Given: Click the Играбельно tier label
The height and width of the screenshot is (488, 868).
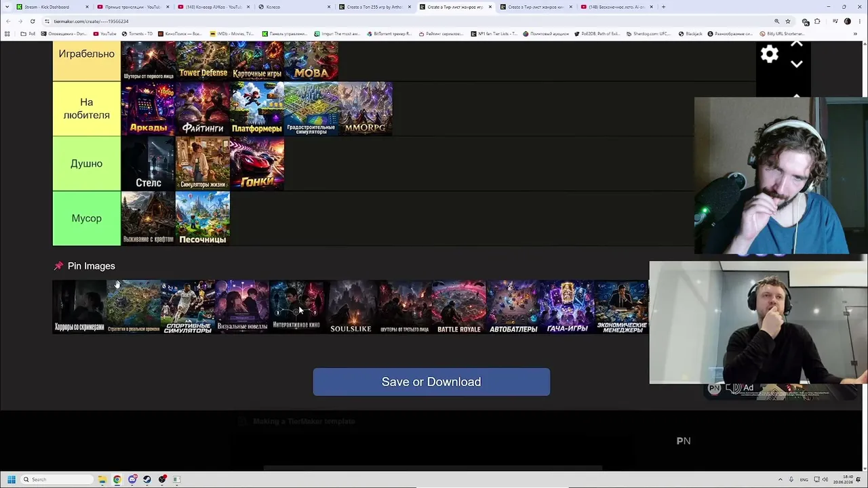Looking at the screenshot, I should pyautogui.click(x=87, y=61).
